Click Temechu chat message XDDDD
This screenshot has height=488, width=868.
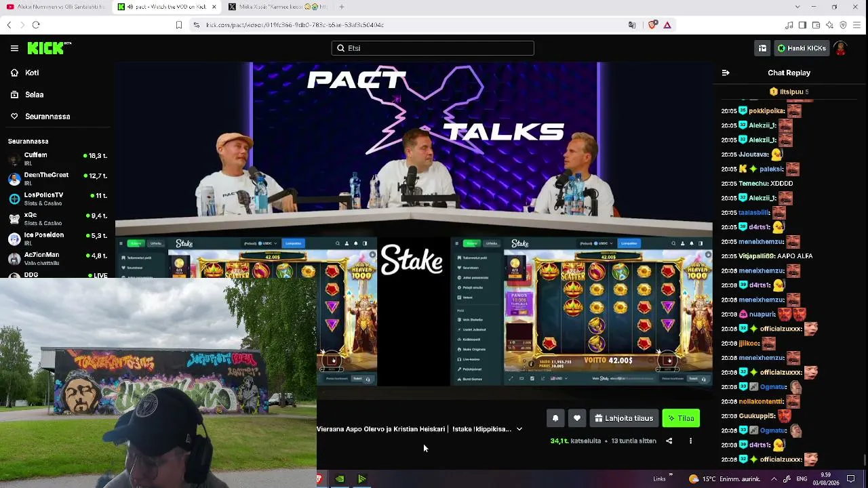point(781,184)
